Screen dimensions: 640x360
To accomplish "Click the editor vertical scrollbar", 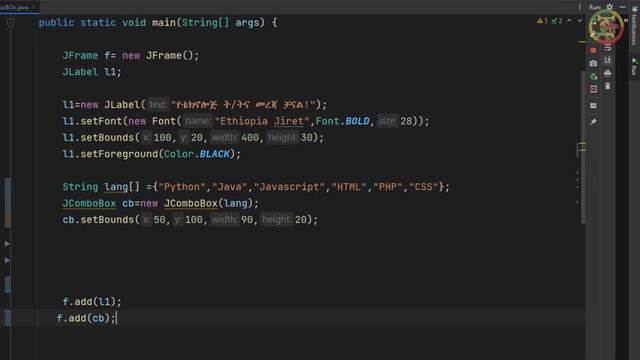I will (583, 147).
